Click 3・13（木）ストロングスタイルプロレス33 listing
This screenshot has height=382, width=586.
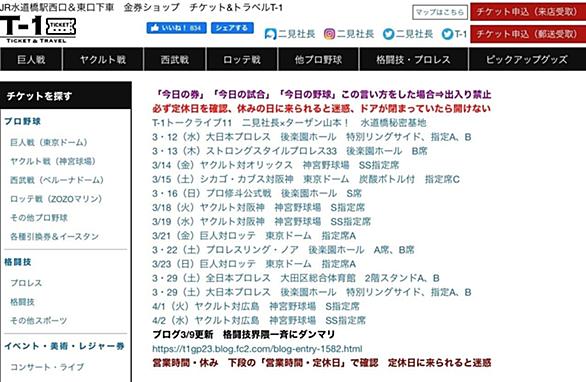click(290, 151)
